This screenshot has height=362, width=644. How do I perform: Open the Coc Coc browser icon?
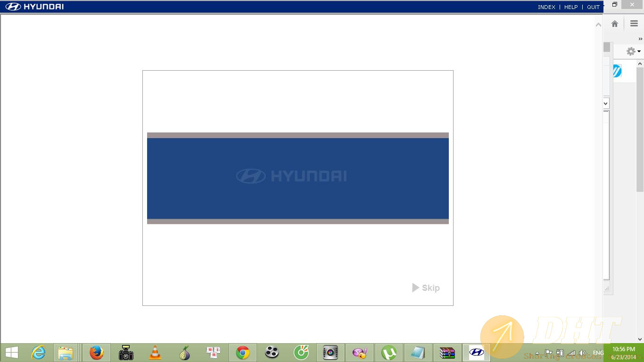(x=301, y=353)
